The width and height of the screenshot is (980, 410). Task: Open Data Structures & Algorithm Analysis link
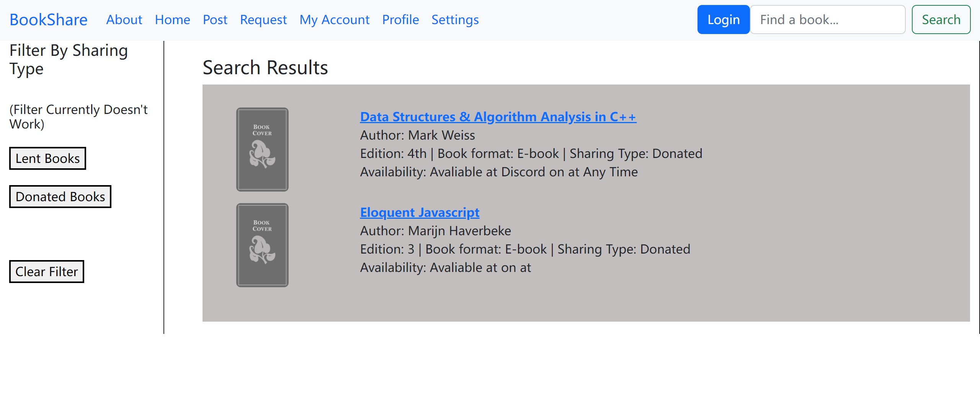(x=498, y=117)
